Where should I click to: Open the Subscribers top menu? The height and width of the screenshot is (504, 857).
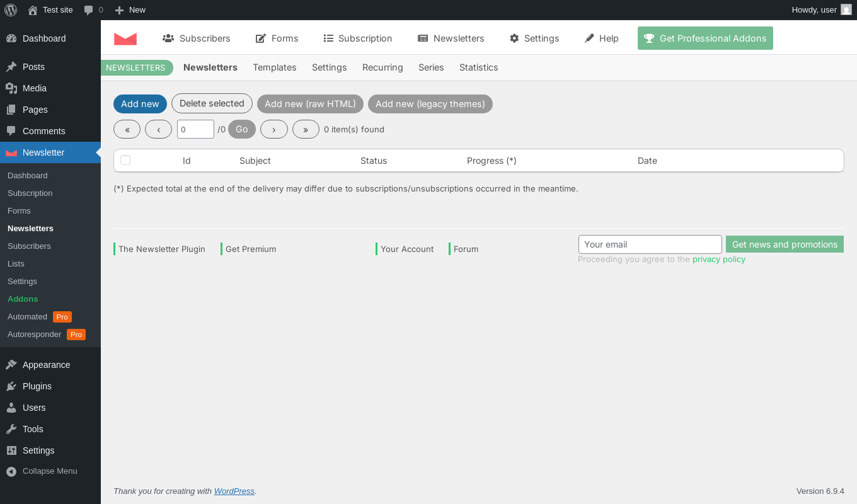pos(197,38)
